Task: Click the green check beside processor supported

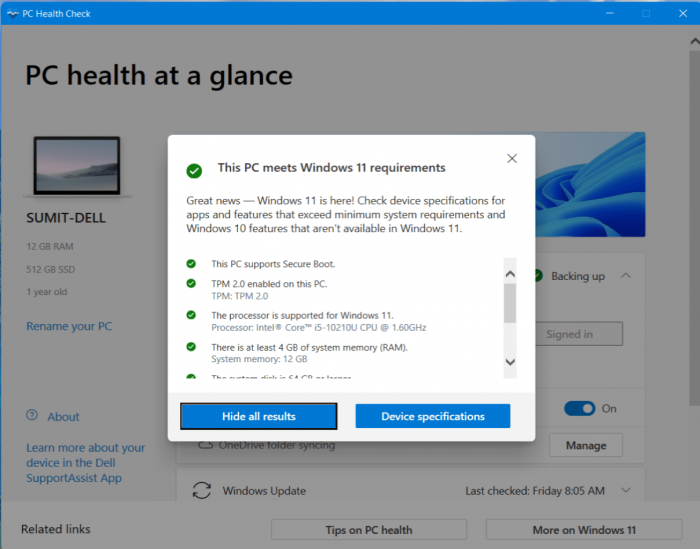Action: [x=191, y=315]
